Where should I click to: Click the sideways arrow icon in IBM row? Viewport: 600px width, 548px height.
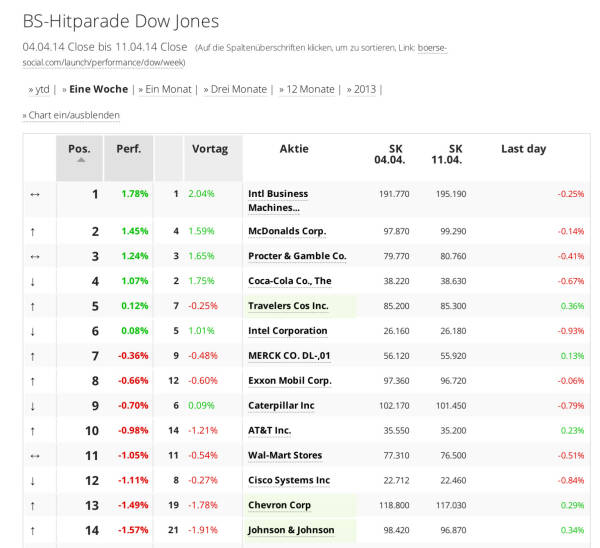tap(33, 194)
